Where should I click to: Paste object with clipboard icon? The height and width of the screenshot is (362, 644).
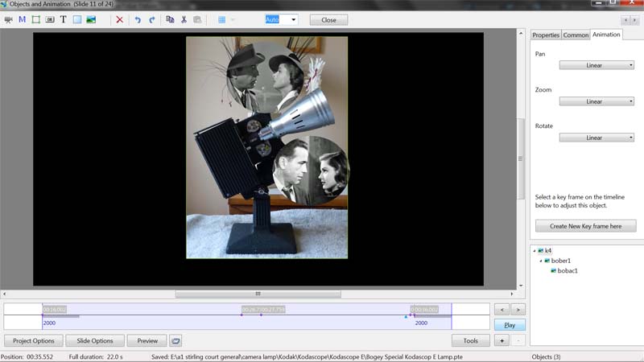(197, 19)
